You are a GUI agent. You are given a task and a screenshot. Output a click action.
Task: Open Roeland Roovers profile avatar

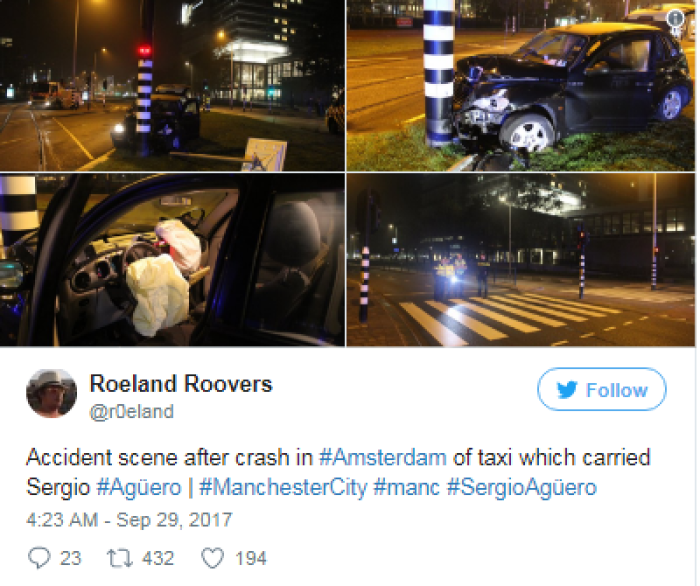(x=51, y=393)
